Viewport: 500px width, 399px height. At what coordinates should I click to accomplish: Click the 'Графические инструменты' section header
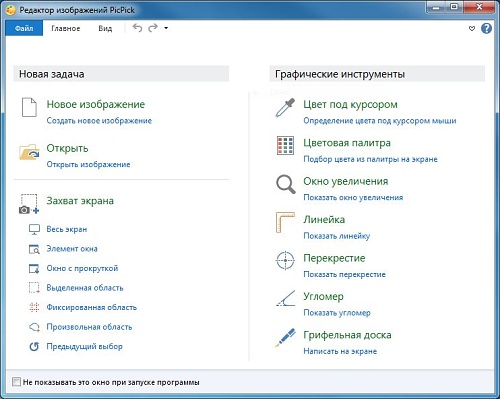point(377,74)
